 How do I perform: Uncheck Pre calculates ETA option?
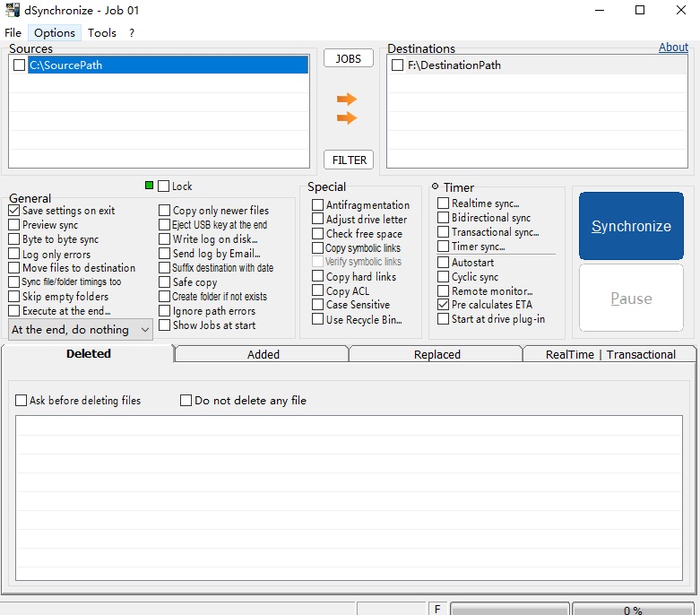(x=443, y=305)
